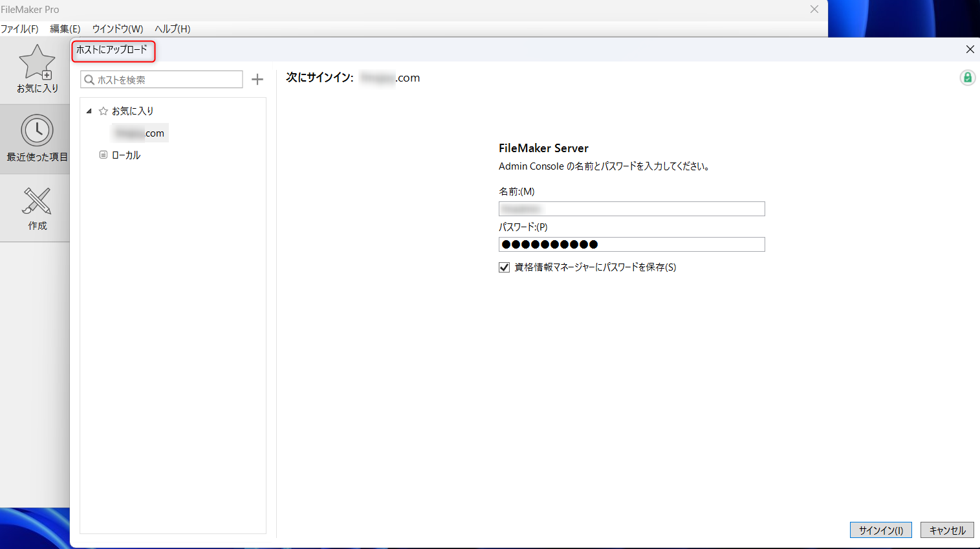The width and height of the screenshot is (980, 549).
Task: Click into the パスワード field
Action: (x=631, y=245)
